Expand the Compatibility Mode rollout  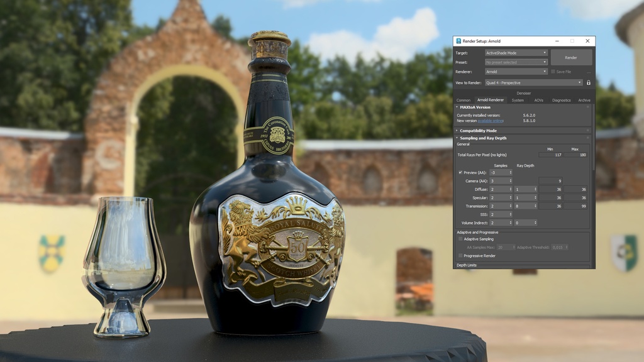point(478,131)
